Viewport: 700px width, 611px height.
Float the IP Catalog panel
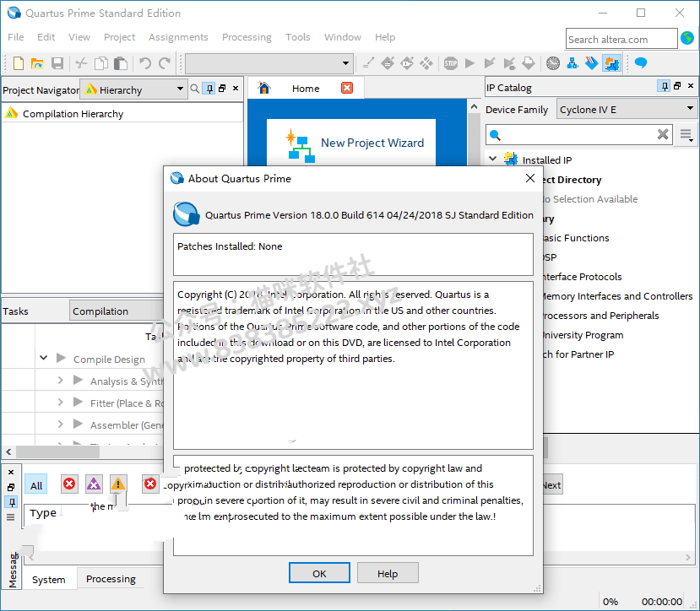click(x=677, y=86)
